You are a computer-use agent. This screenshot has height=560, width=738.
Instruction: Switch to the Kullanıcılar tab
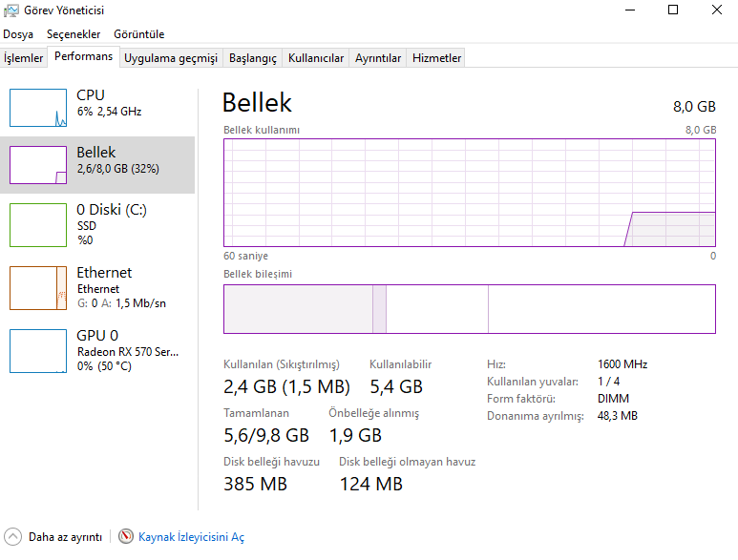click(316, 58)
